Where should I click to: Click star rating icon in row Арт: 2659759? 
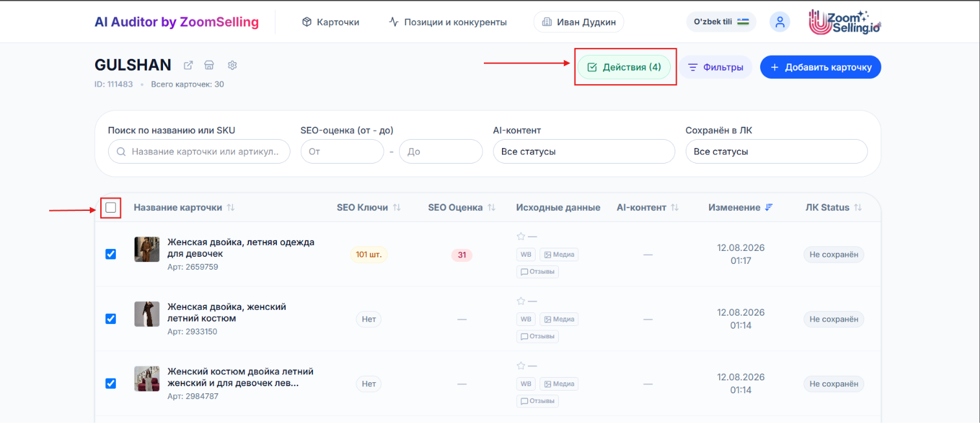pyautogui.click(x=521, y=237)
